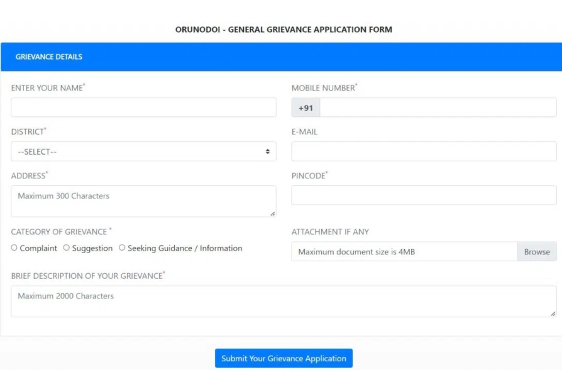The width and height of the screenshot is (562, 392).
Task: Click the Brief Description text area
Action: click(284, 301)
